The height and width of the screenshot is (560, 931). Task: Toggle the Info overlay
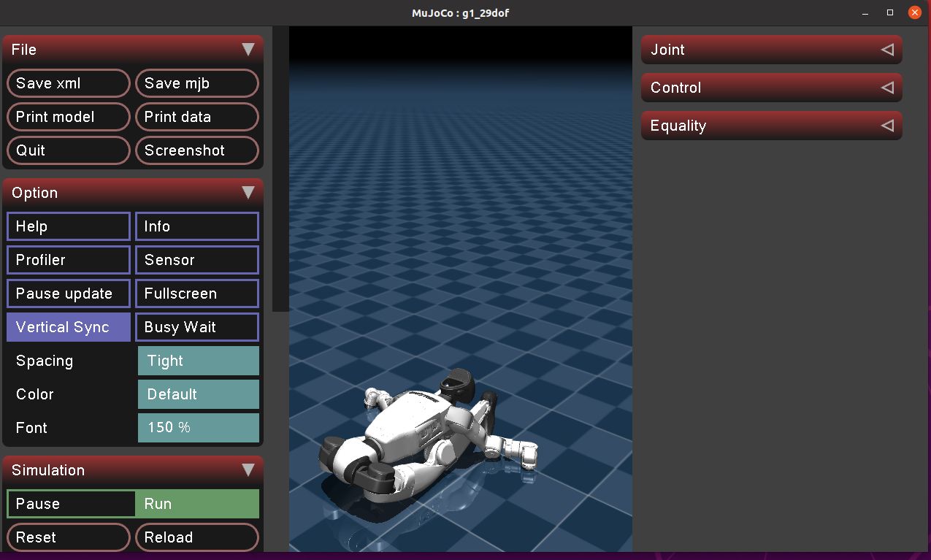point(197,226)
